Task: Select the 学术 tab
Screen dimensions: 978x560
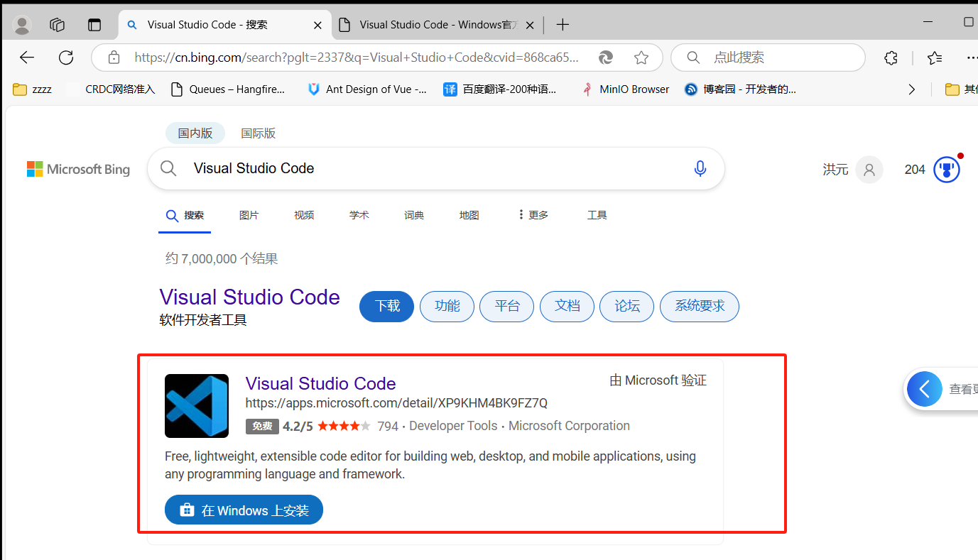Action: coord(359,215)
